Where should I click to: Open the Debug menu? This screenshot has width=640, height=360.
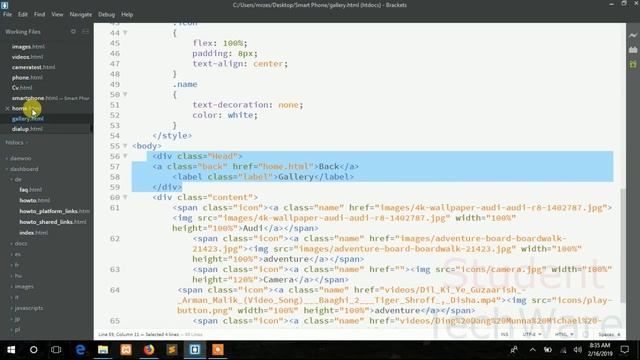(107, 14)
